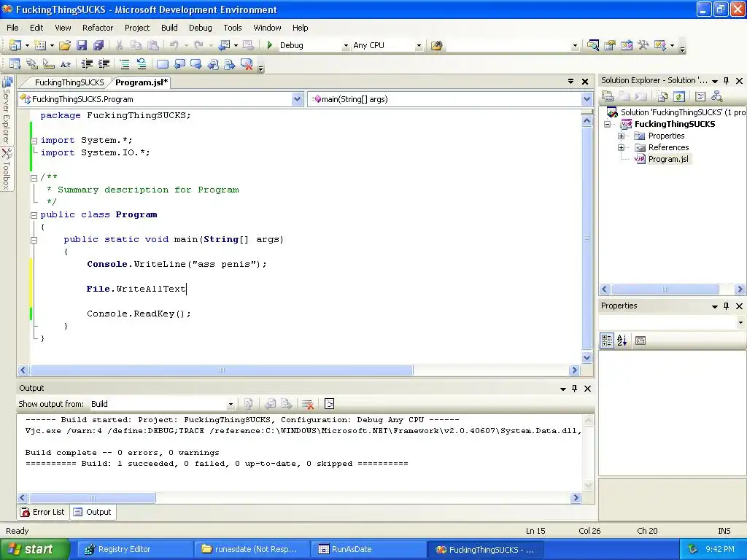This screenshot has height=560, width=747.
Task: Open the Refactor menu
Action: click(x=98, y=28)
